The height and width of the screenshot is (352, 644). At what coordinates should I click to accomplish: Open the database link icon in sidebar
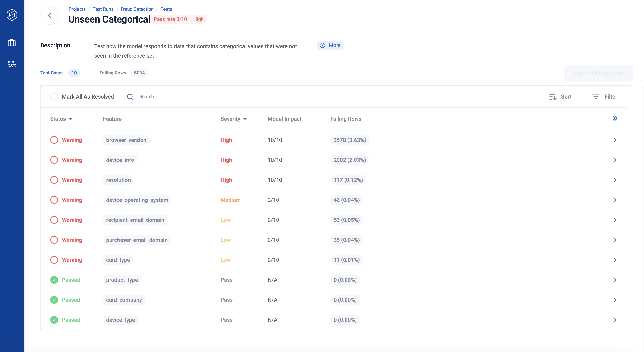tap(12, 64)
